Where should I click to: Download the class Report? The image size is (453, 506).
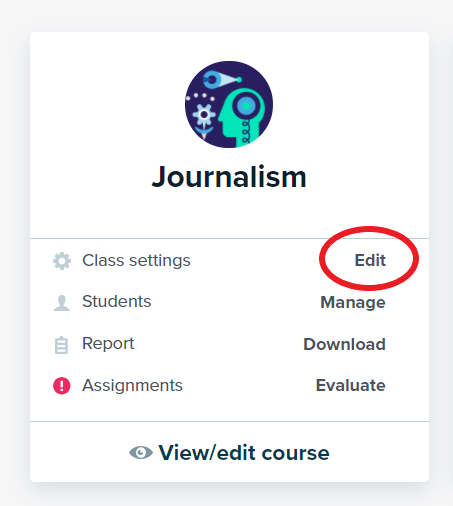(344, 344)
